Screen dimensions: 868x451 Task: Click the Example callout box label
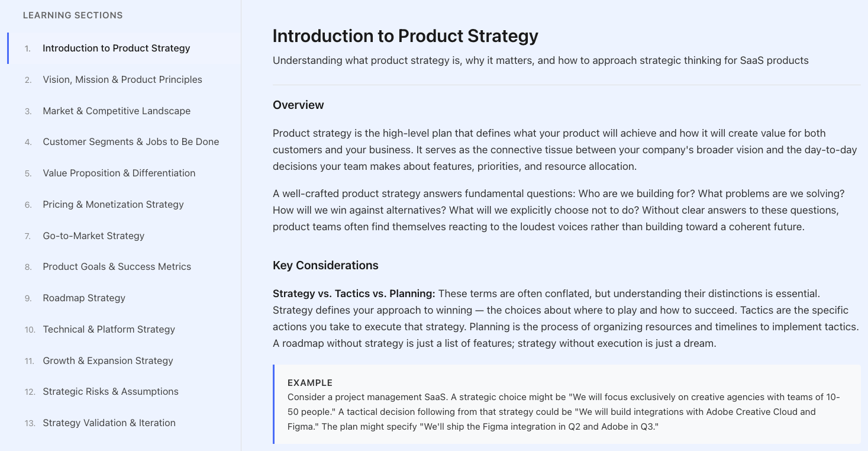(310, 383)
